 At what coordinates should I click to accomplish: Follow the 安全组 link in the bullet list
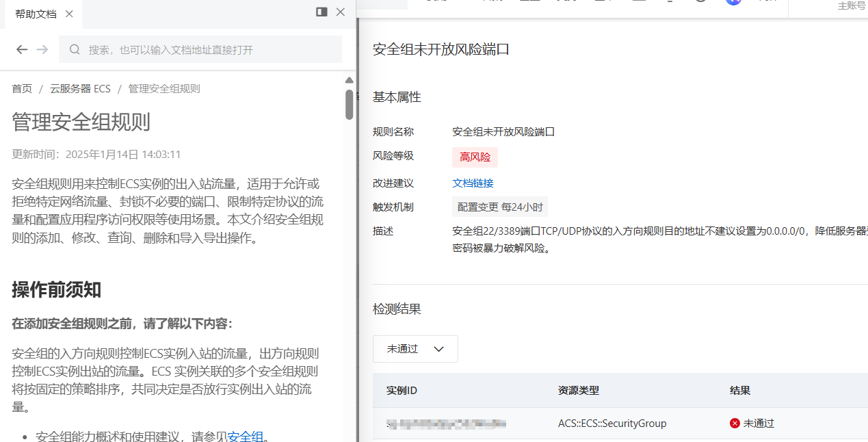pos(245,436)
